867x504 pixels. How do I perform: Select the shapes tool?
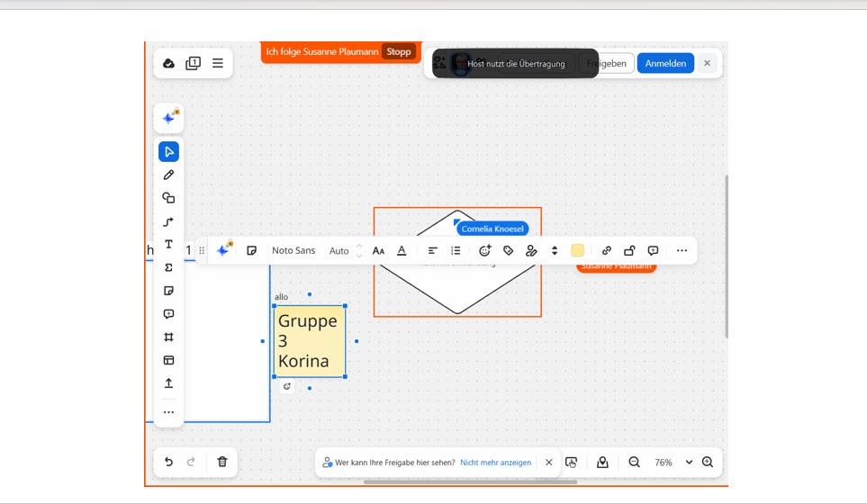coord(168,198)
